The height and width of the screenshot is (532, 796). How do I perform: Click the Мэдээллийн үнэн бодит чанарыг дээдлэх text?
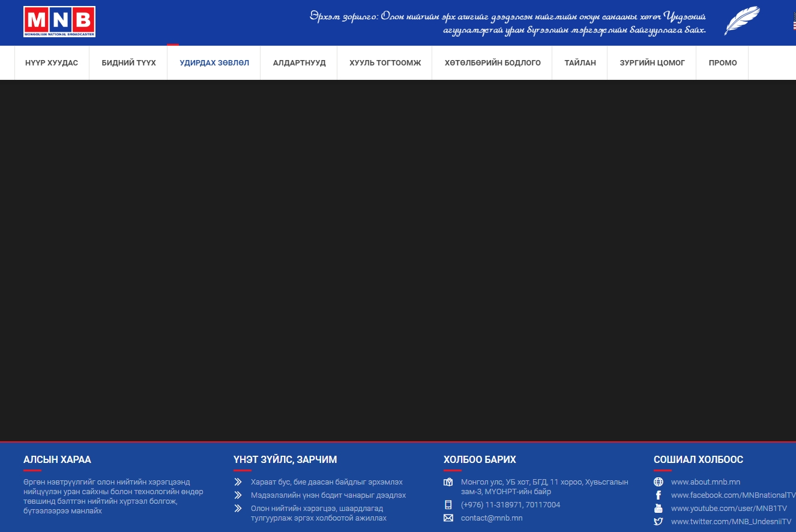(x=328, y=495)
